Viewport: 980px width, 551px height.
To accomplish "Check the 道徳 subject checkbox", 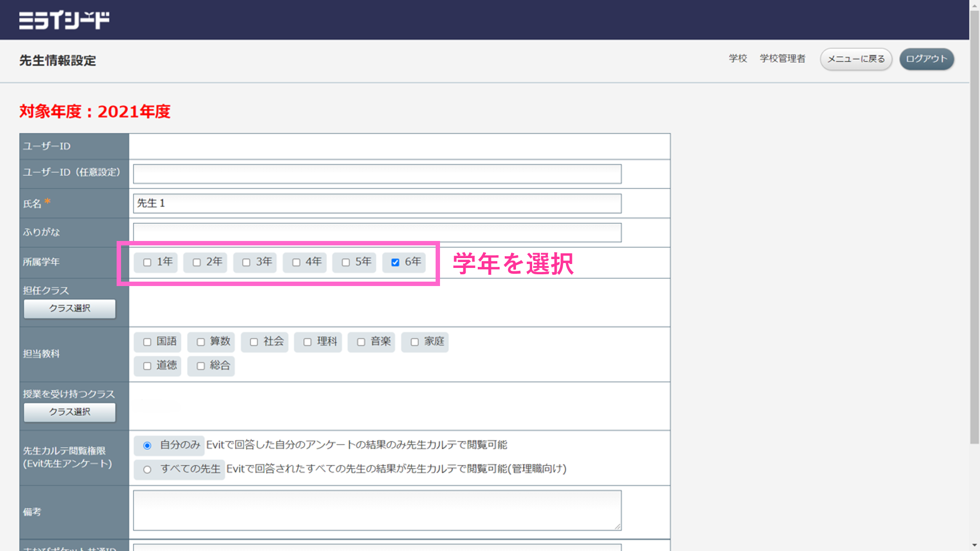I will [x=147, y=366].
